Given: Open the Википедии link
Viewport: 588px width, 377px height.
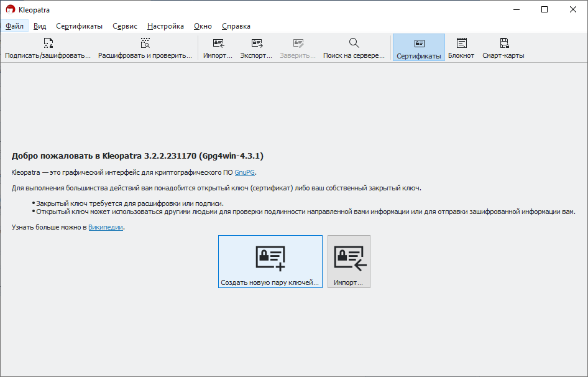Looking at the screenshot, I should click(x=106, y=227).
